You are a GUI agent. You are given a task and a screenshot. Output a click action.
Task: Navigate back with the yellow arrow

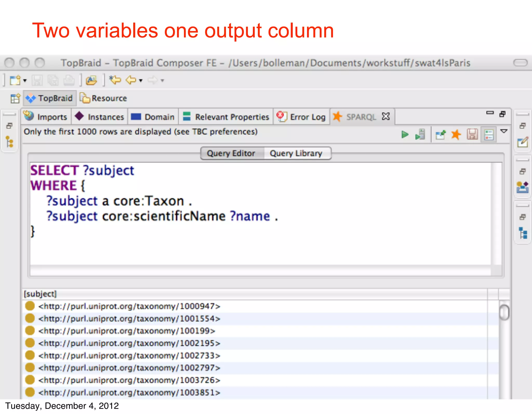(131, 80)
